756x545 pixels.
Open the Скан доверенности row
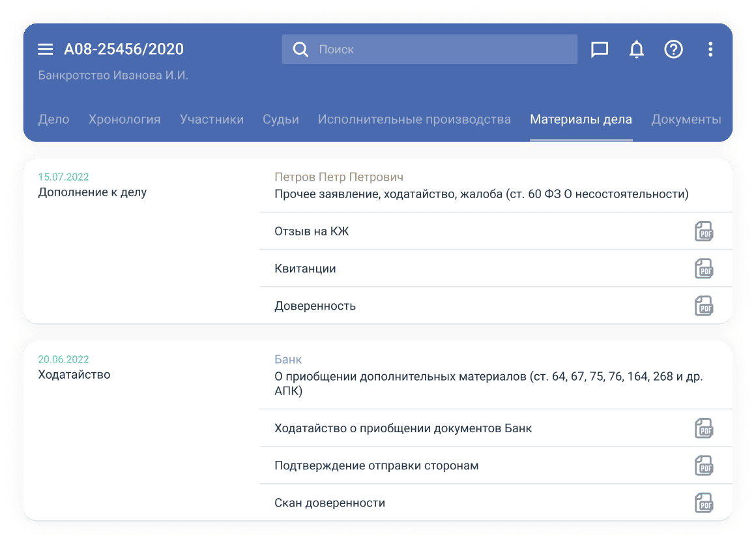[496, 503]
